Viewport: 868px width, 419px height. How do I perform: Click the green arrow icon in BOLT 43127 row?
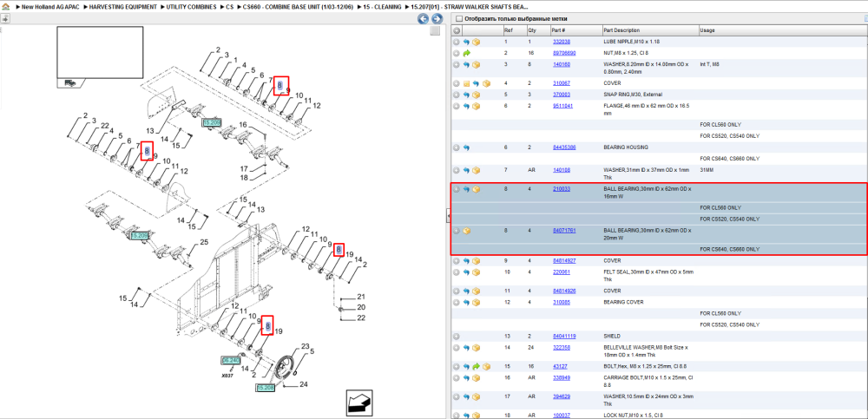[x=476, y=366]
